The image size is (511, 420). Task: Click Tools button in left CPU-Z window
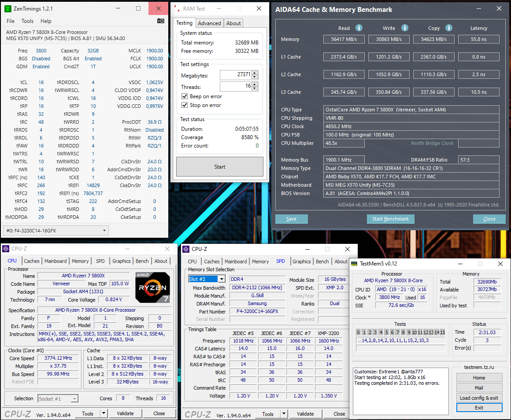[87, 413]
